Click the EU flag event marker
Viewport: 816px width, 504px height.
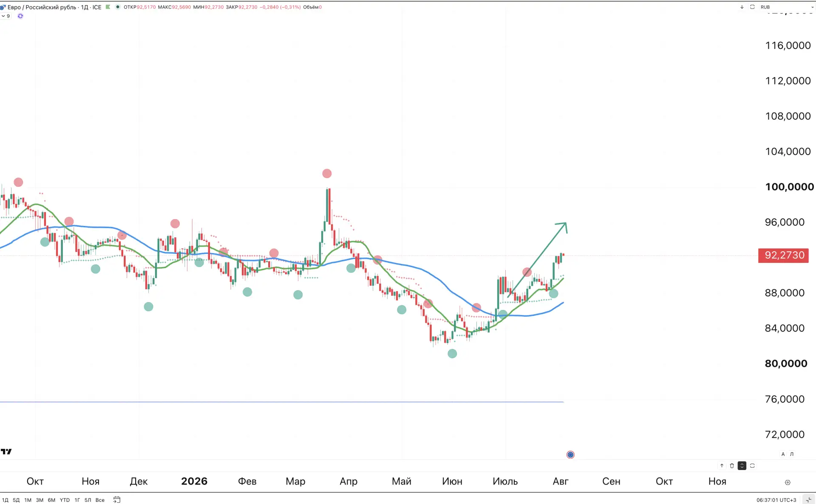[x=570, y=455]
